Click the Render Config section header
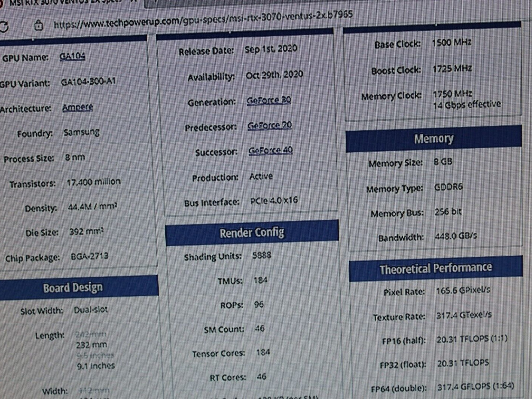The image size is (532, 399). click(x=252, y=233)
